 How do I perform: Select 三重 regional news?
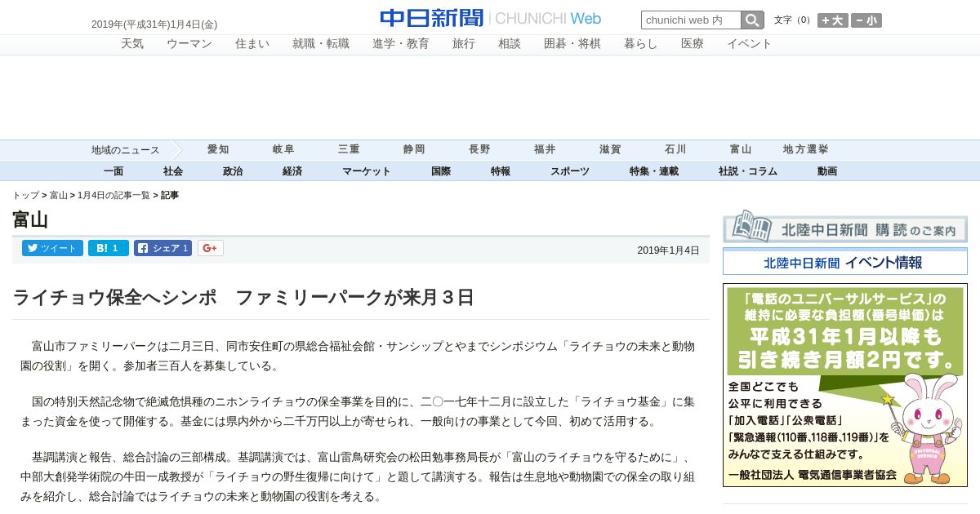click(349, 150)
